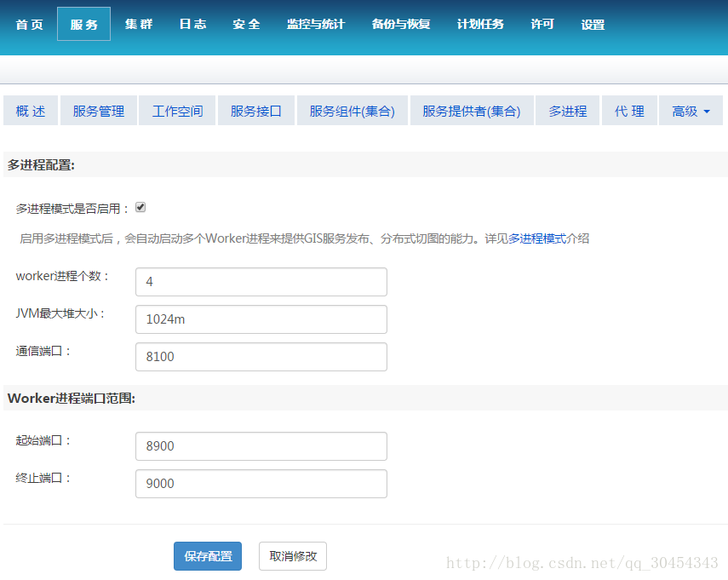The image size is (728, 580).
Task: Open the 许可 menu item
Action: click(x=542, y=24)
